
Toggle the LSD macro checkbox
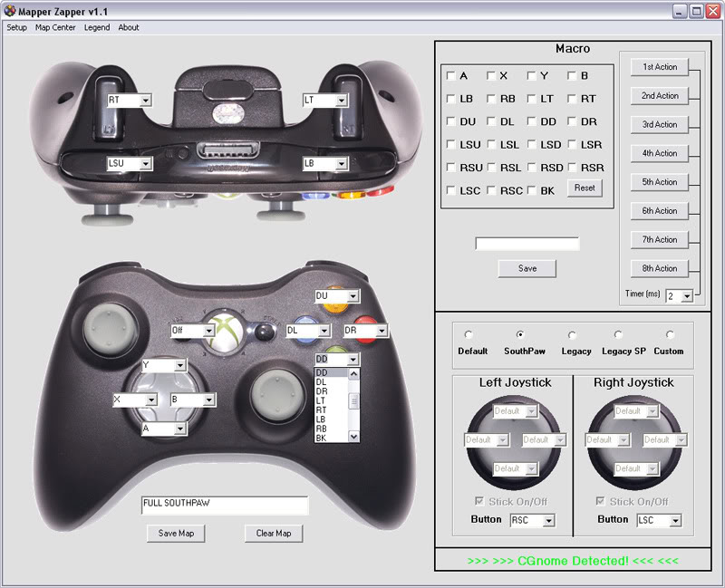pyautogui.click(x=532, y=144)
